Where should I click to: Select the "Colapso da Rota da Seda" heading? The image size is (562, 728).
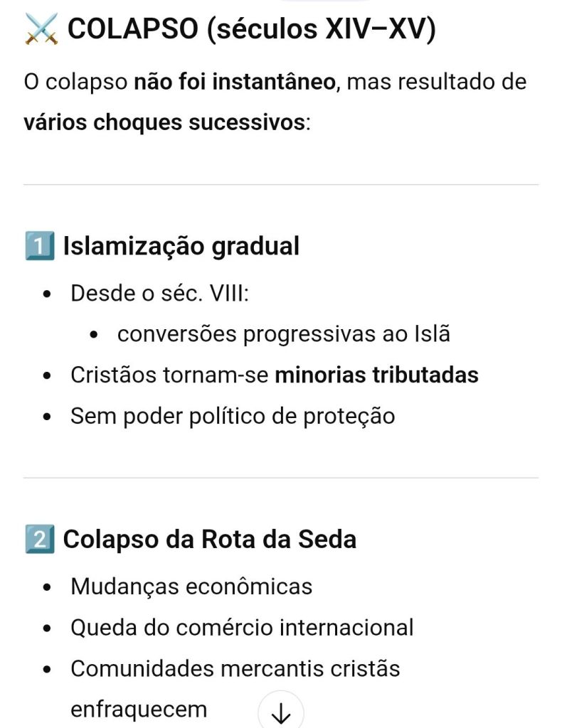[x=209, y=540]
